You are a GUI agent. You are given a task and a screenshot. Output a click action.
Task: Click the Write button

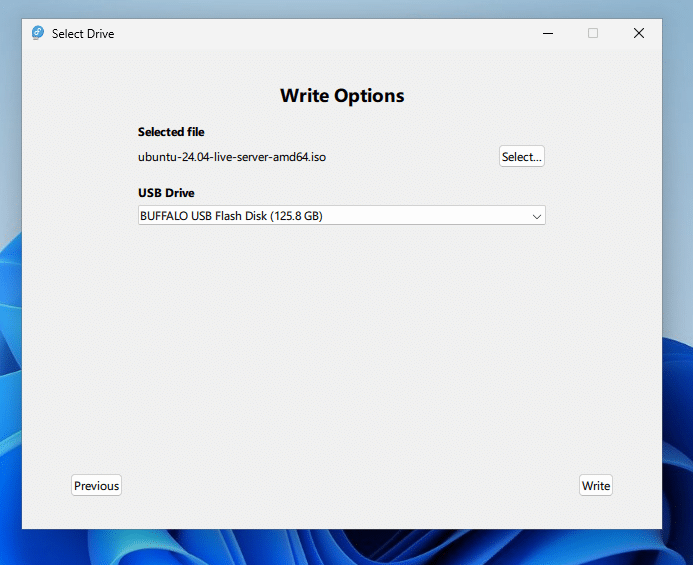595,486
